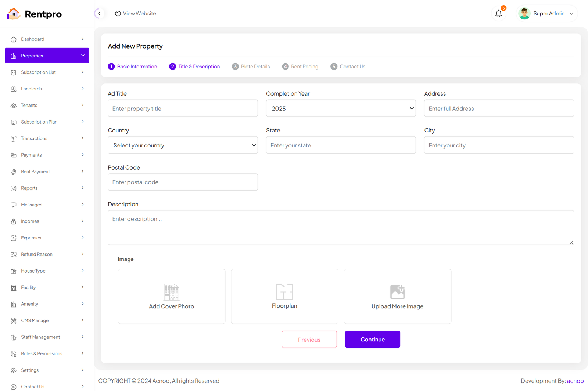588x391 pixels.
Task: Focus the Ad Title input field
Action: 183,109
